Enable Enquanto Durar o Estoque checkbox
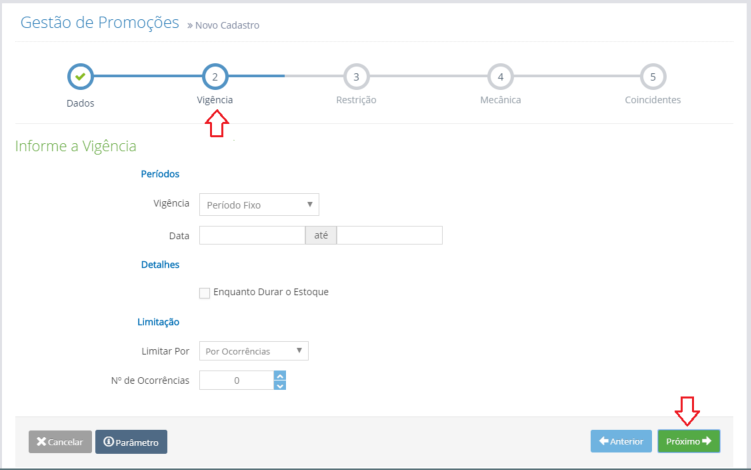The width and height of the screenshot is (751, 470). coord(205,293)
